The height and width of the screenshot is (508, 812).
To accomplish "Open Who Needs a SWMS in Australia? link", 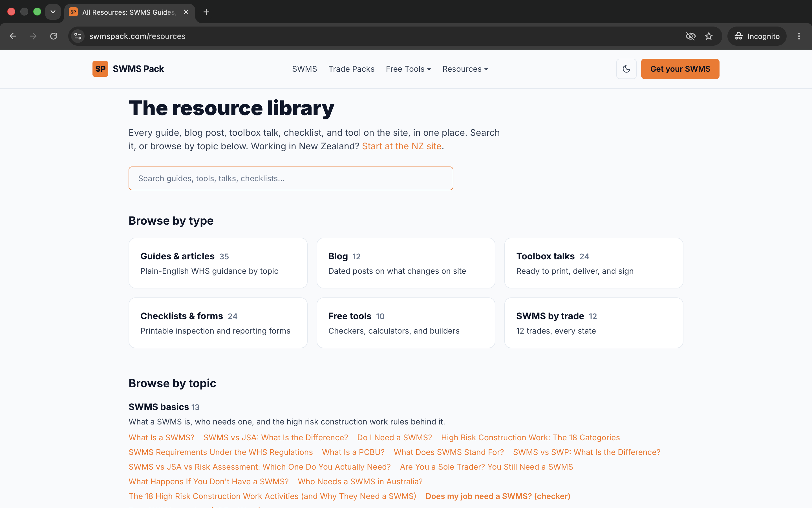I will pyautogui.click(x=360, y=482).
